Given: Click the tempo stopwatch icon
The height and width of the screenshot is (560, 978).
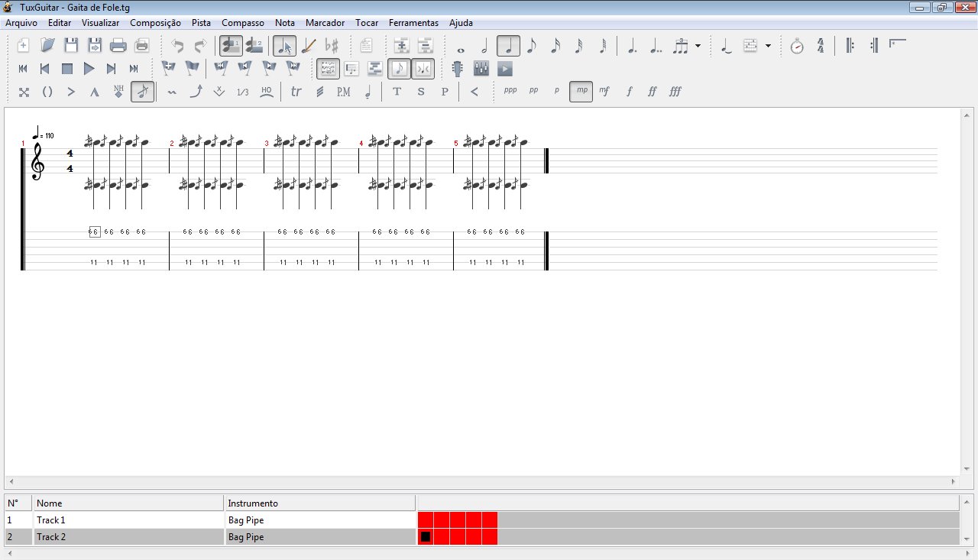Looking at the screenshot, I should point(797,46).
